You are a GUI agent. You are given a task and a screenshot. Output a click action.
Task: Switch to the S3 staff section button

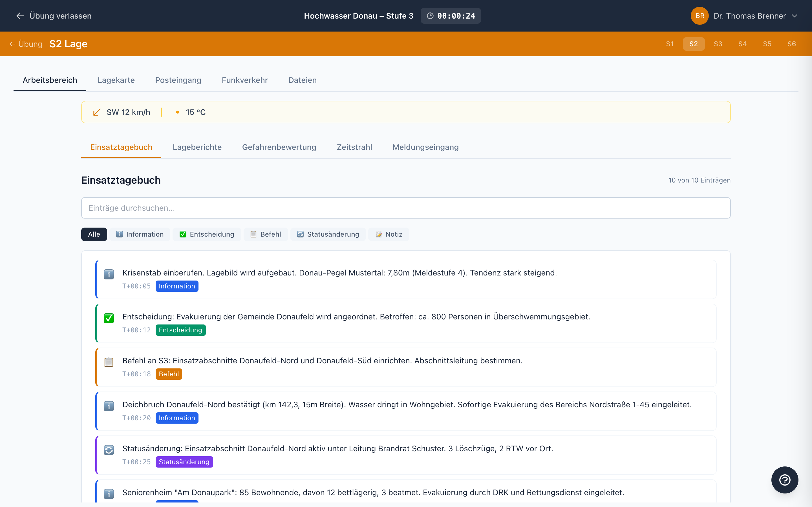coord(718,44)
